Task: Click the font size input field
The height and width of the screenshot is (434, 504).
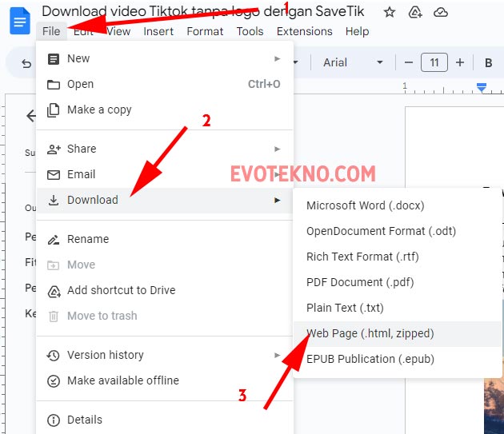Action: [x=434, y=62]
